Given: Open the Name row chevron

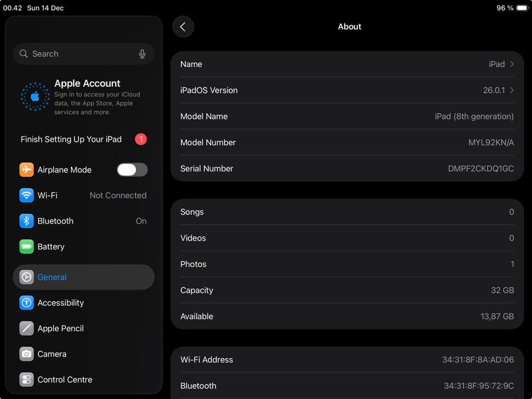Looking at the screenshot, I should point(512,64).
